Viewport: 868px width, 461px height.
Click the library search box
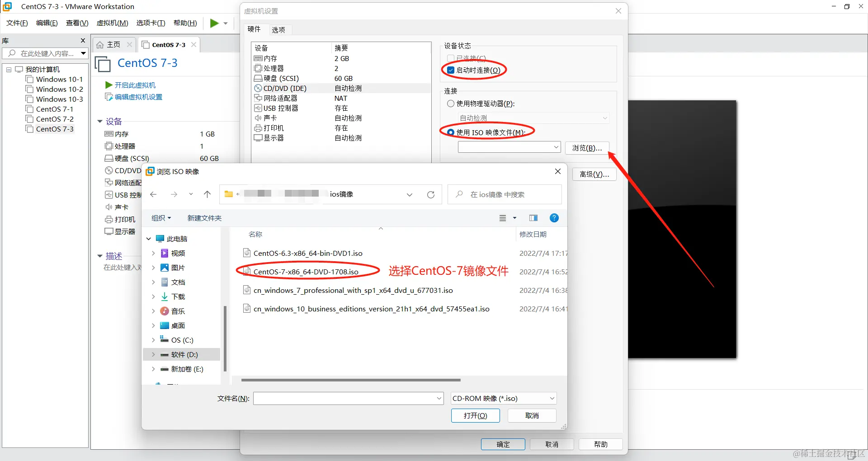(x=45, y=53)
